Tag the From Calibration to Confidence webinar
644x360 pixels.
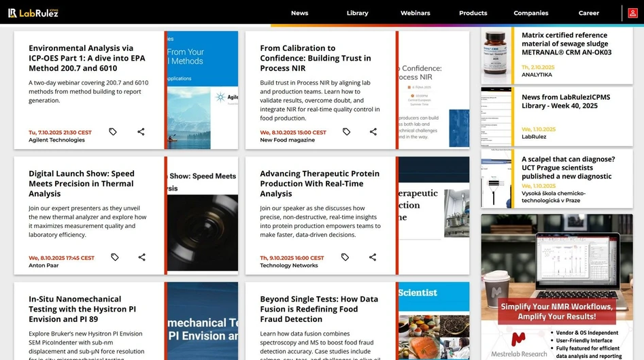coord(347,131)
